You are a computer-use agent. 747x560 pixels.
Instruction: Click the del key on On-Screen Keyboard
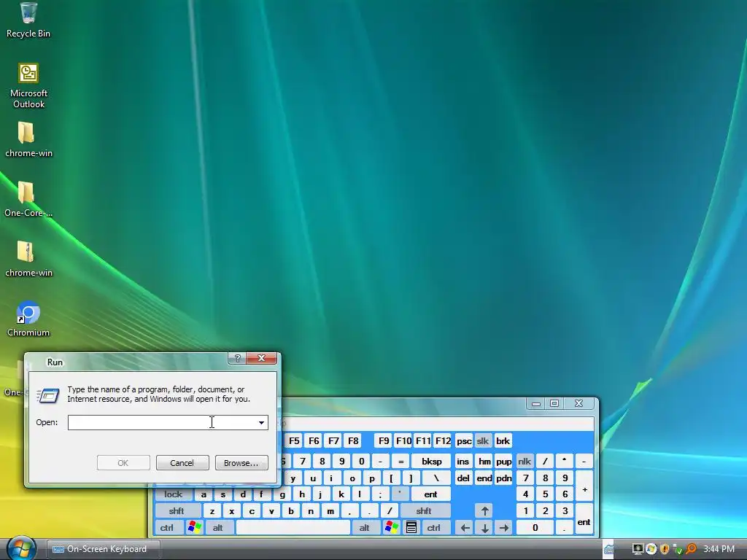pyautogui.click(x=463, y=478)
